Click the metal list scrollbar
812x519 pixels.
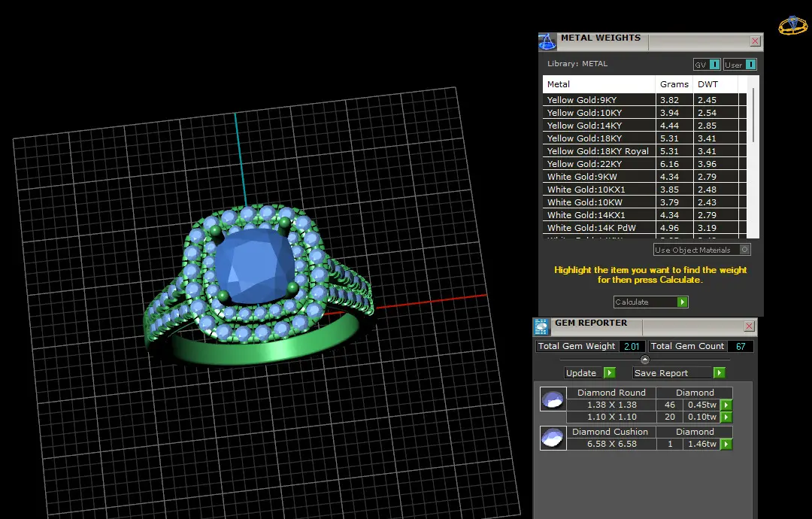[x=753, y=117]
